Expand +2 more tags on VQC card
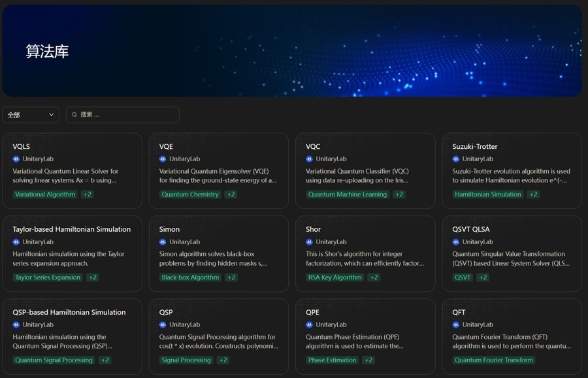The height and width of the screenshot is (378, 588). click(x=399, y=195)
